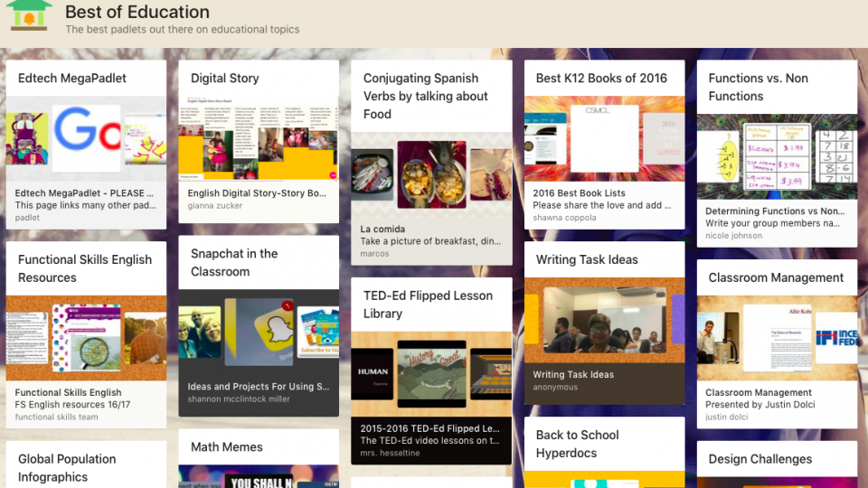
Task: Click the Snapchat ghost icon thumbnail
Action: point(259,332)
